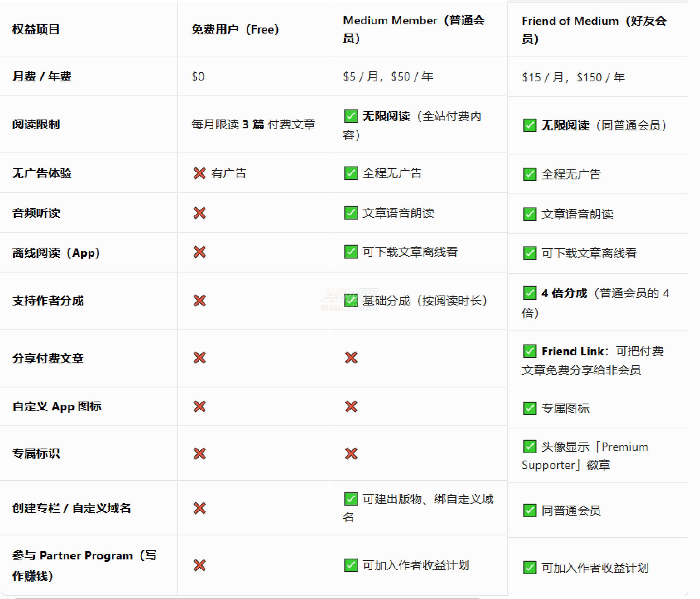Click Medium Member green check beside 可下载文章离线看
The image size is (700, 599).
pyautogui.click(x=351, y=252)
